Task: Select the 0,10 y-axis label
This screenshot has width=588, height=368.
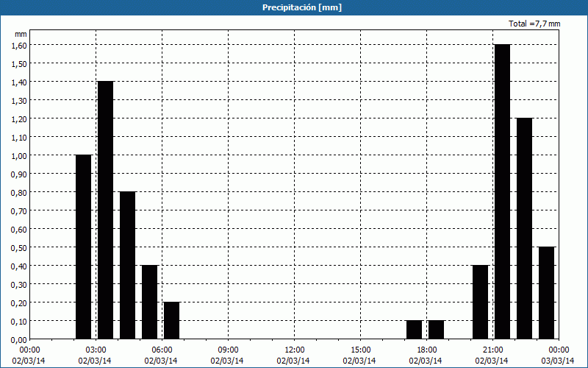Action: pos(19,322)
